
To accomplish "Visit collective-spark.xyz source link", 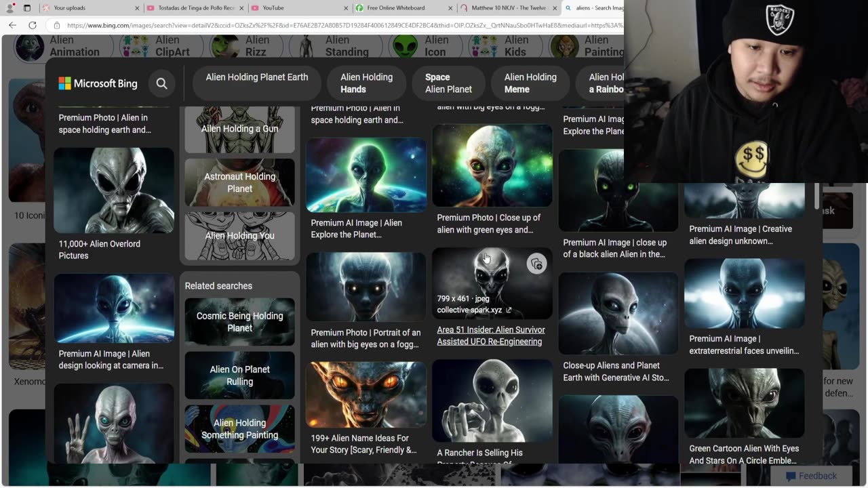I will pos(474,310).
